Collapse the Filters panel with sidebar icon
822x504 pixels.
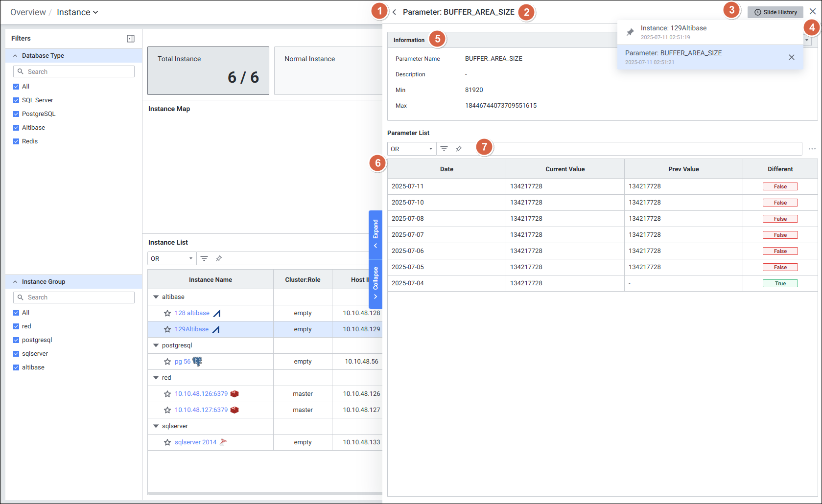[x=131, y=39]
